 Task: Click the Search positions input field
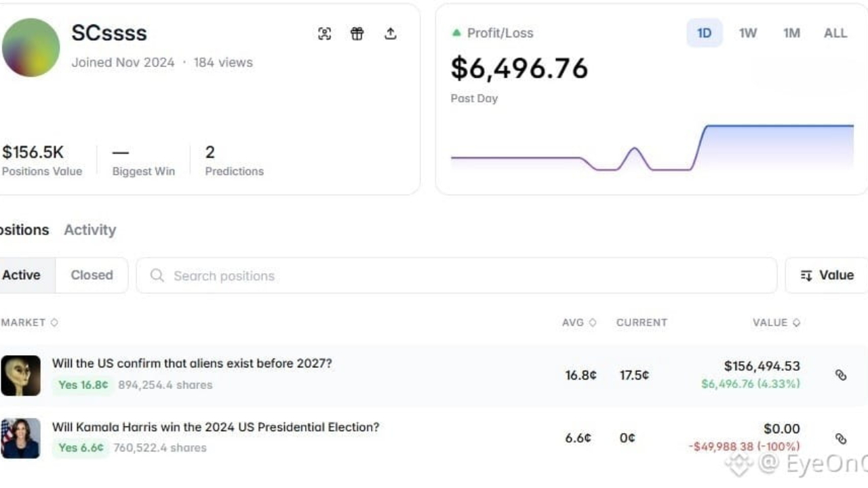(456, 276)
